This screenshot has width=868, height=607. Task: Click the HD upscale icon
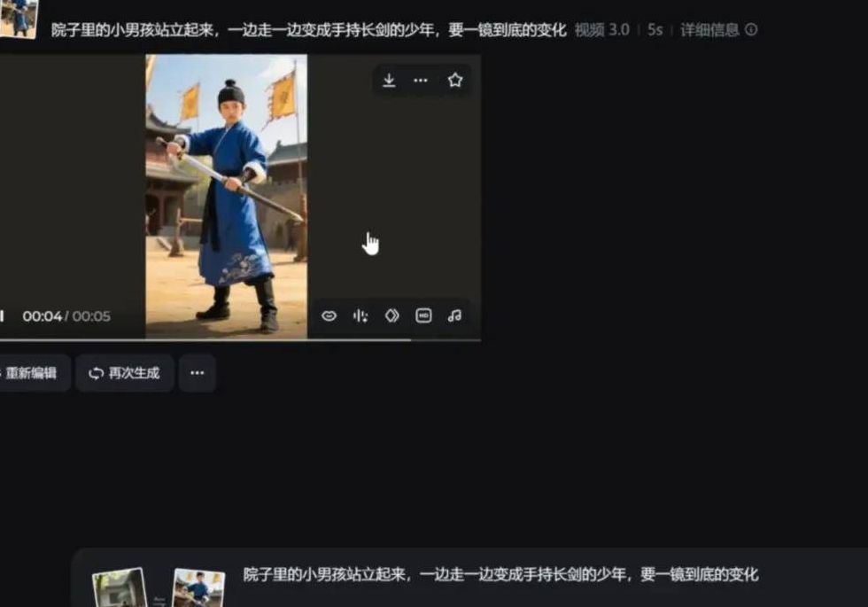tap(423, 316)
